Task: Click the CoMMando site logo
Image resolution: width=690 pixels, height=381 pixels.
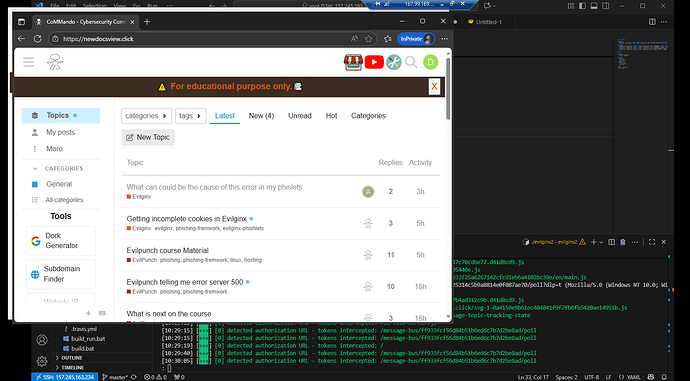Action: click(55, 62)
